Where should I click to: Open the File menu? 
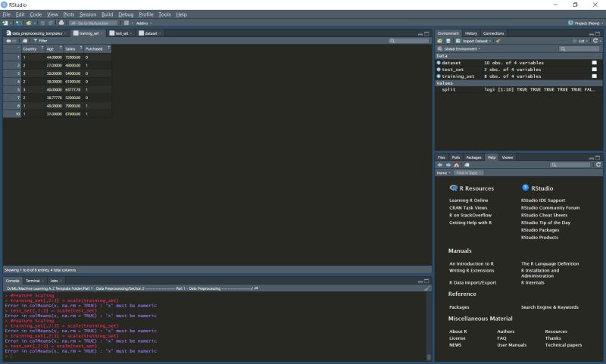coord(7,14)
